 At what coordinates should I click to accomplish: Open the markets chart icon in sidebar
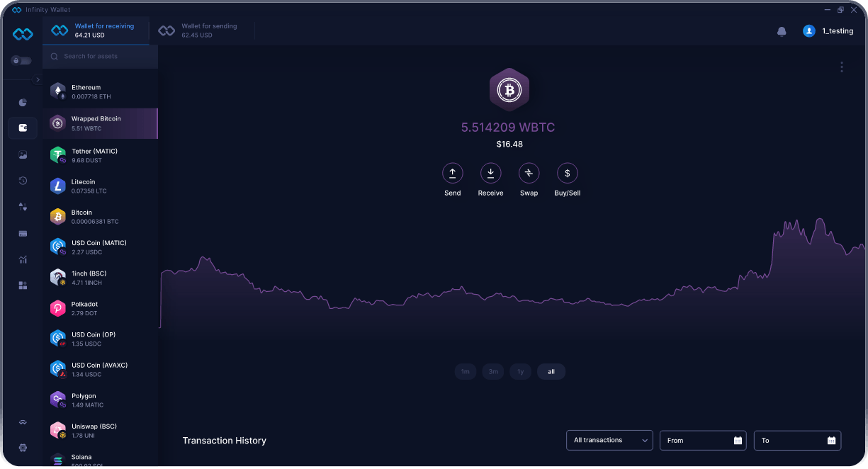coord(23,259)
